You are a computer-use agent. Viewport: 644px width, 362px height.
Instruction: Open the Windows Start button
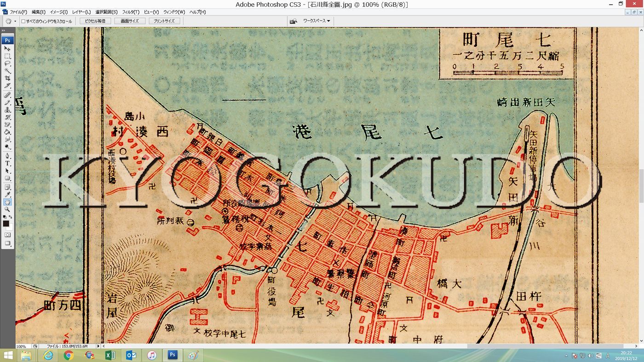(8, 356)
